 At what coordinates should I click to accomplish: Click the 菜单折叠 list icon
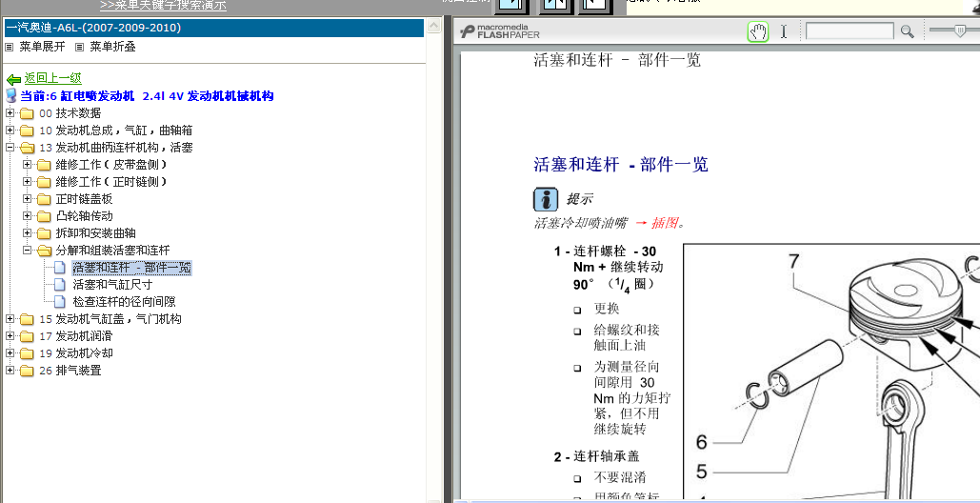(79, 47)
